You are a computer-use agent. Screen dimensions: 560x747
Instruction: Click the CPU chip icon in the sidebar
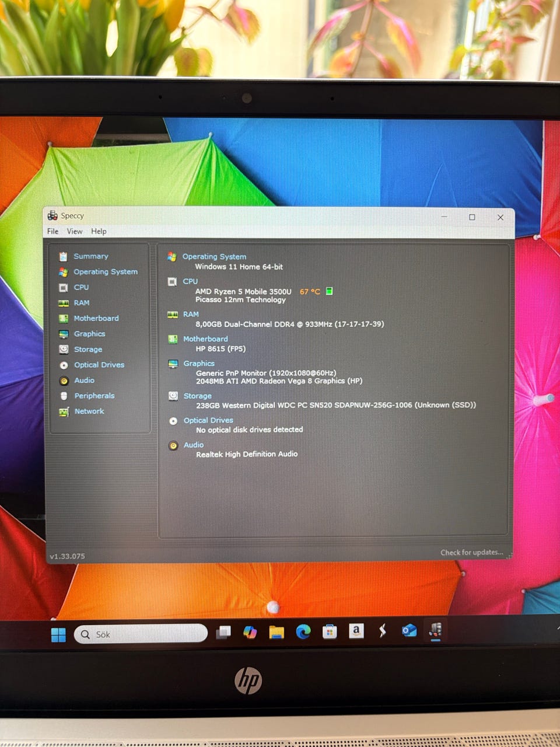pyautogui.click(x=63, y=287)
